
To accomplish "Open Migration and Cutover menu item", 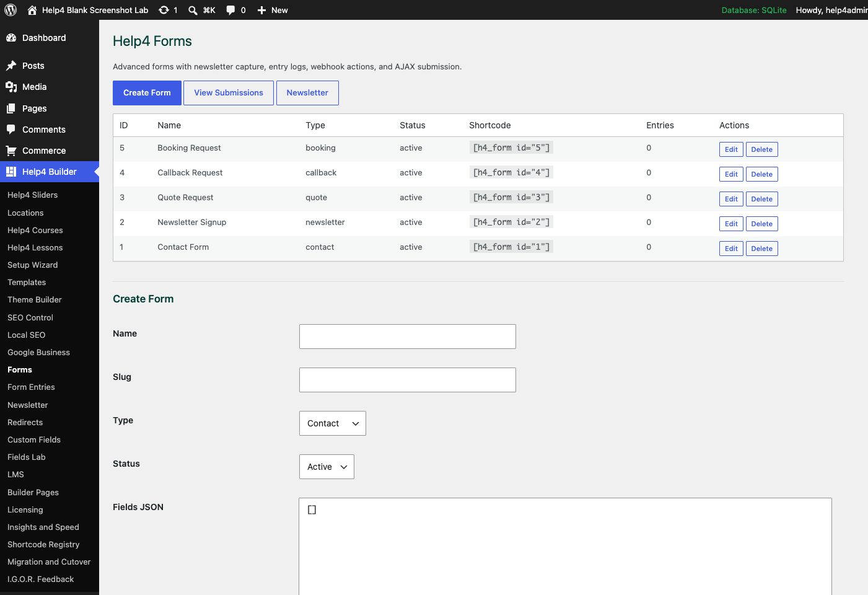I will [49, 562].
